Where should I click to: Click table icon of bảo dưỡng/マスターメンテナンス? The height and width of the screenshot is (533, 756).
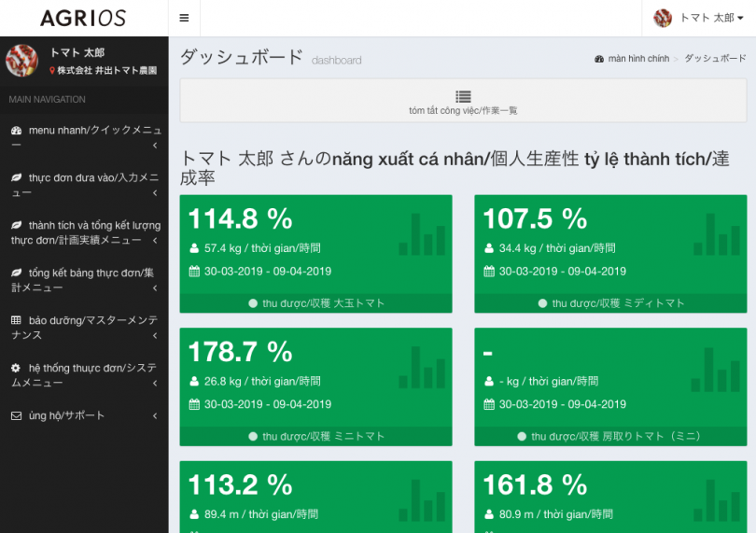pyautogui.click(x=16, y=320)
